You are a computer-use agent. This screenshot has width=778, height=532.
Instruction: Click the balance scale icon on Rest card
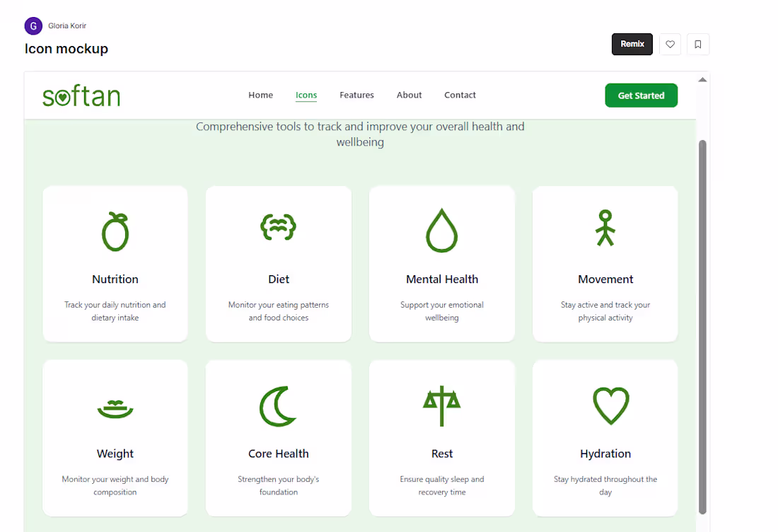(x=441, y=406)
